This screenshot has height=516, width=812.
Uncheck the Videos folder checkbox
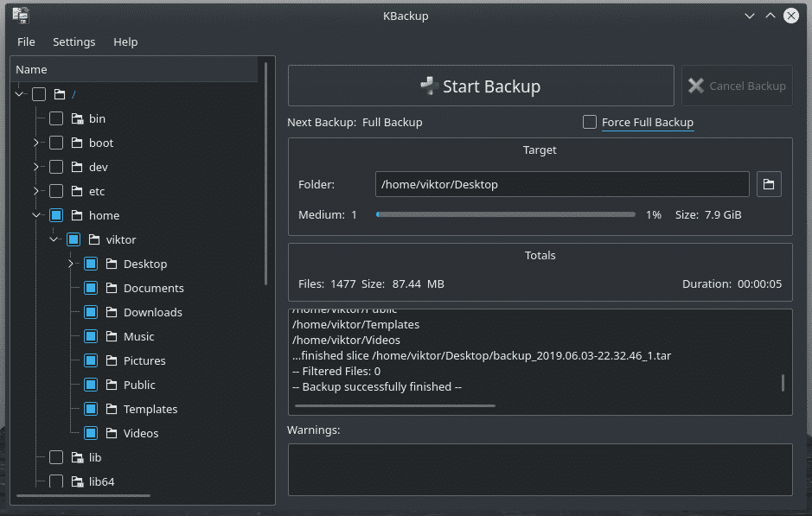coord(91,433)
